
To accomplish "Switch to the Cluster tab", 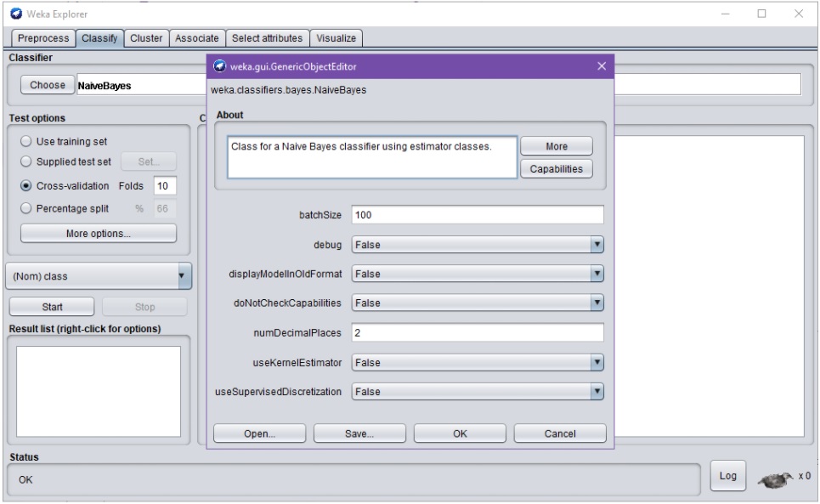I will point(146,38).
